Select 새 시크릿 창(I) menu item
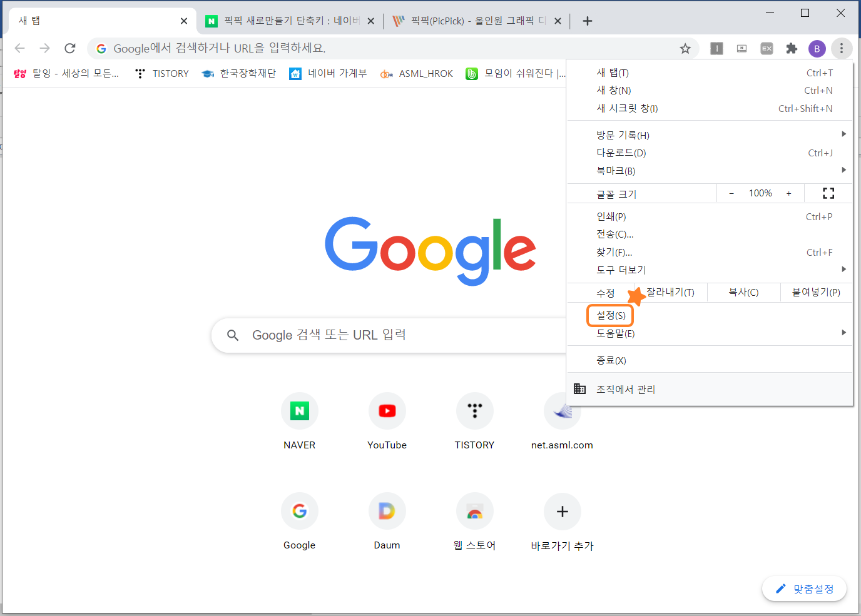The image size is (861, 616). point(710,108)
